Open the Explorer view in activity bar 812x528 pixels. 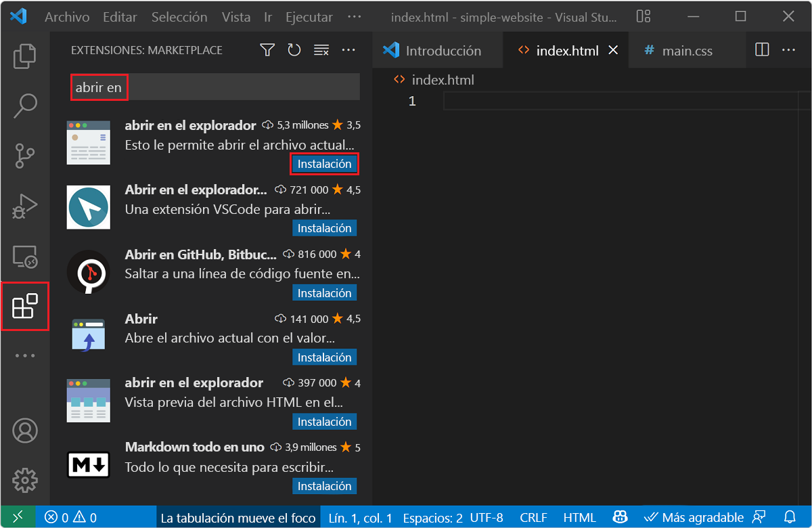[x=25, y=56]
